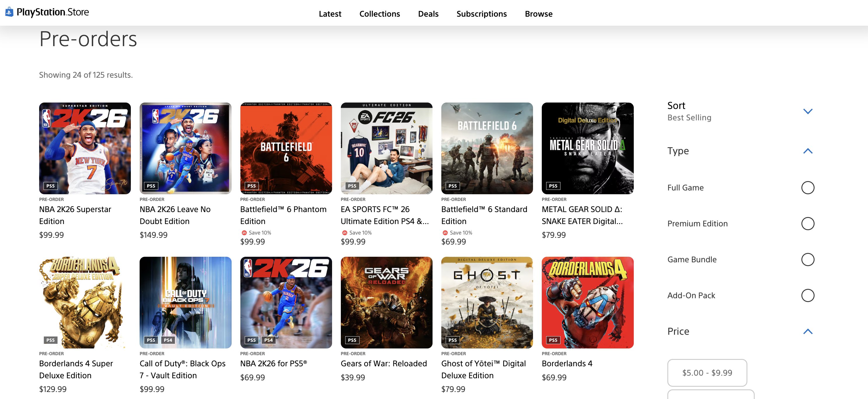The height and width of the screenshot is (399, 868).
Task: Choose the $5.00 - $9.99 price range button
Action: pyautogui.click(x=707, y=372)
